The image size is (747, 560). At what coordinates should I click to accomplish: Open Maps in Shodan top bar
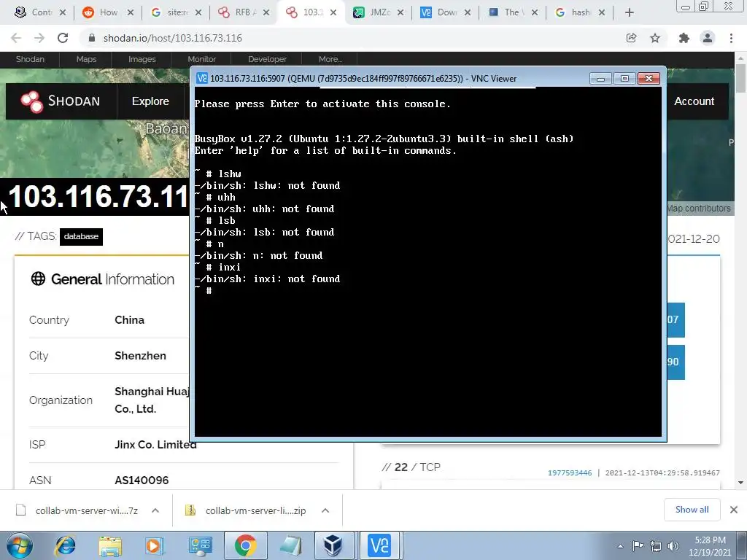pyautogui.click(x=86, y=59)
